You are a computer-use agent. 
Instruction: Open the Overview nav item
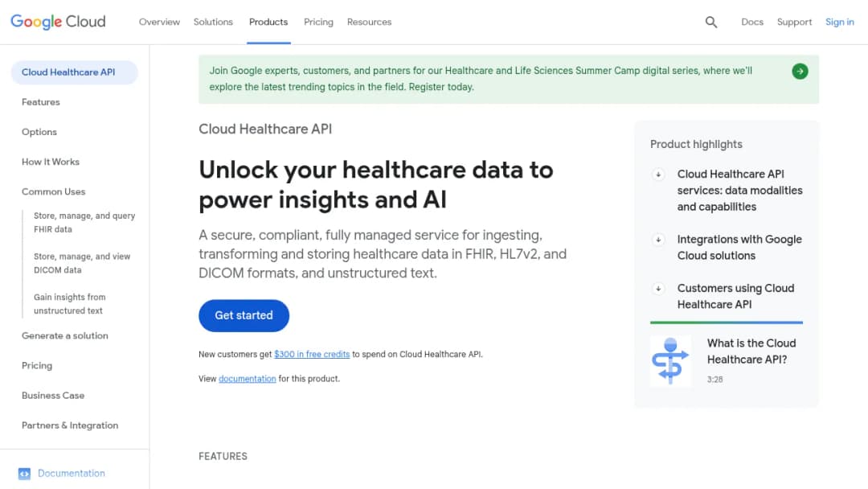pos(159,23)
